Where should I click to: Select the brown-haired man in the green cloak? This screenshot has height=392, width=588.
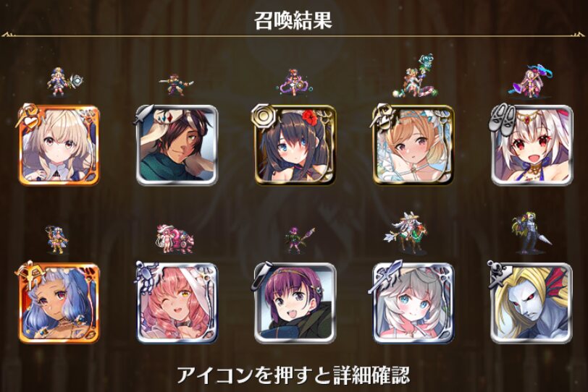tap(177, 145)
